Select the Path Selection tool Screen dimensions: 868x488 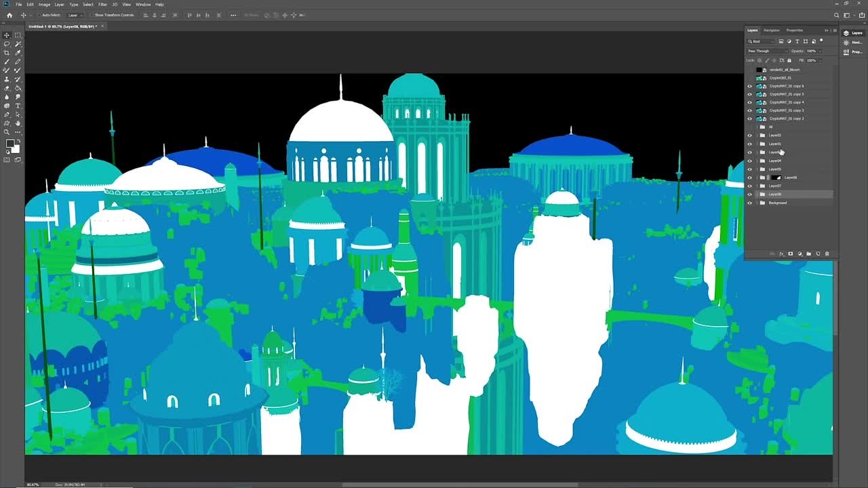click(18, 115)
